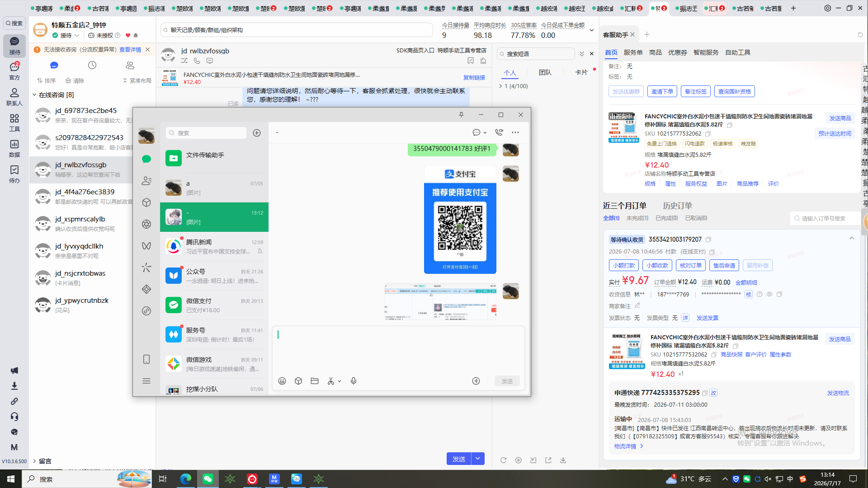The width and height of the screenshot is (868, 488).
Task: Open Microsoft Edge from the taskbar
Action: pyautogui.click(x=185, y=479)
